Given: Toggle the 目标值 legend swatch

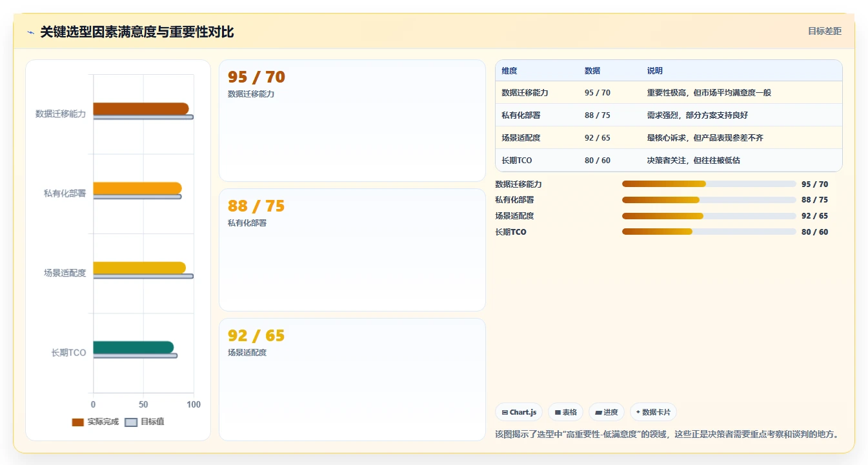Looking at the screenshot, I should pos(131,422).
